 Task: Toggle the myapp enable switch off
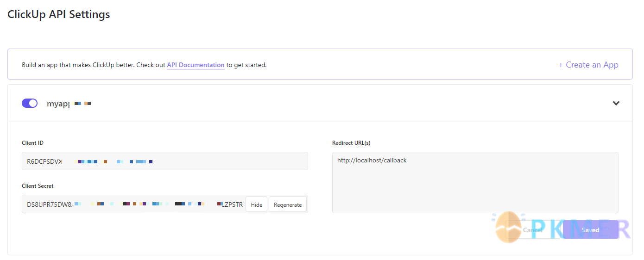(x=30, y=103)
